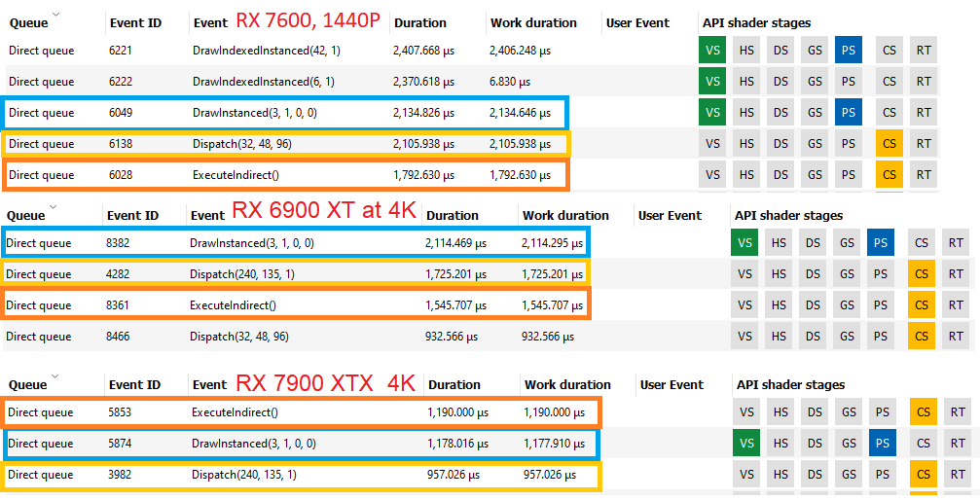The width and height of the screenshot is (980, 500).
Task: Click green VS stage of event 6221
Action: click(x=712, y=50)
